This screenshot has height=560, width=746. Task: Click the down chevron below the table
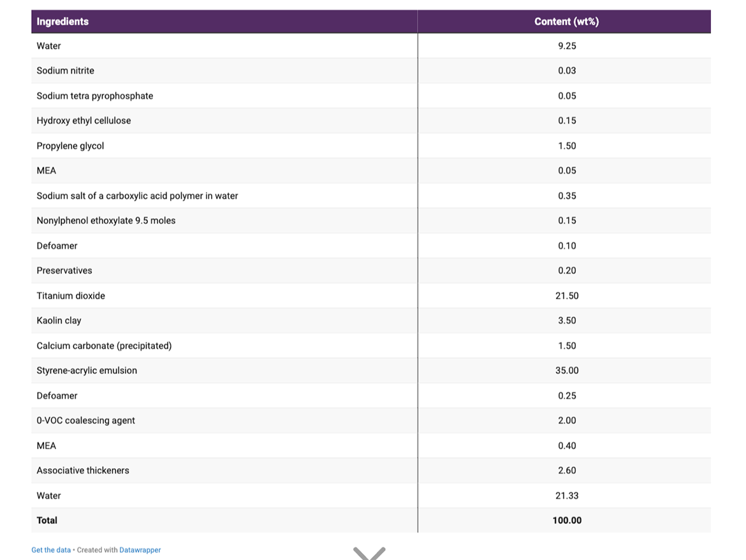(369, 554)
